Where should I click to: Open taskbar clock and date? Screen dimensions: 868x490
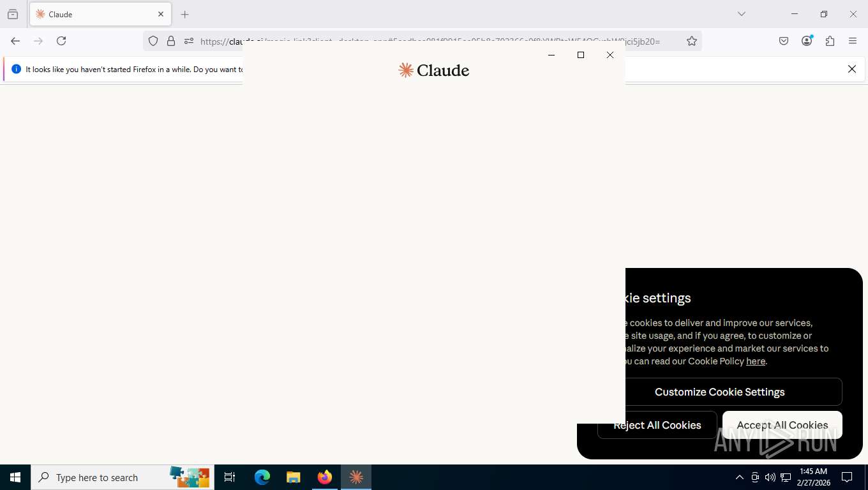point(813,477)
